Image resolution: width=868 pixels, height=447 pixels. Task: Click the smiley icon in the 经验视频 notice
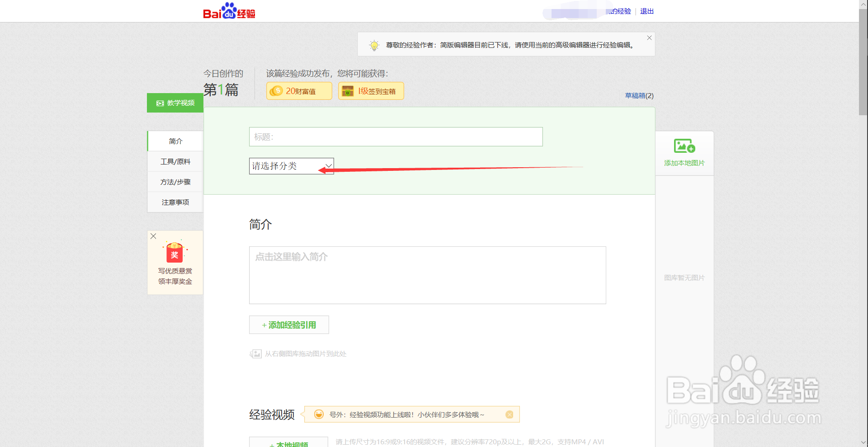pyautogui.click(x=319, y=414)
